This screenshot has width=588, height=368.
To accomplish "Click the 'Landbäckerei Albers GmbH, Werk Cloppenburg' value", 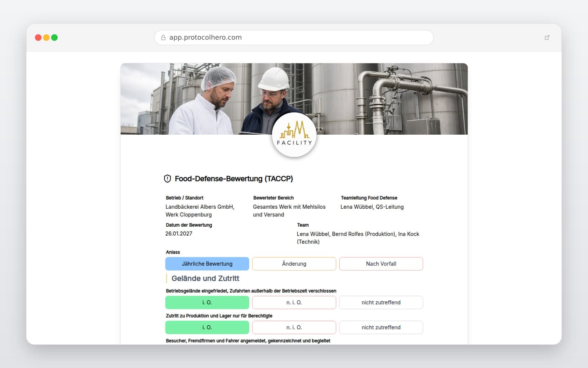I will [200, 211].
